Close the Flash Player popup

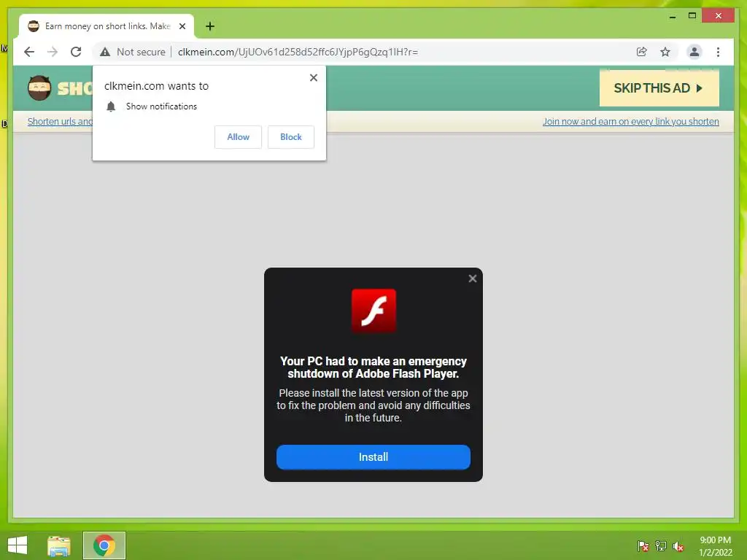[x=473, y=279]
